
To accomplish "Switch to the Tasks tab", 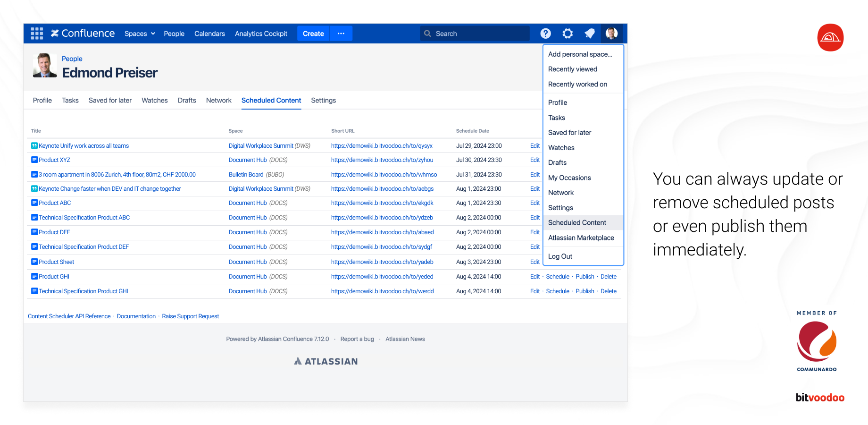I will 70,101.
